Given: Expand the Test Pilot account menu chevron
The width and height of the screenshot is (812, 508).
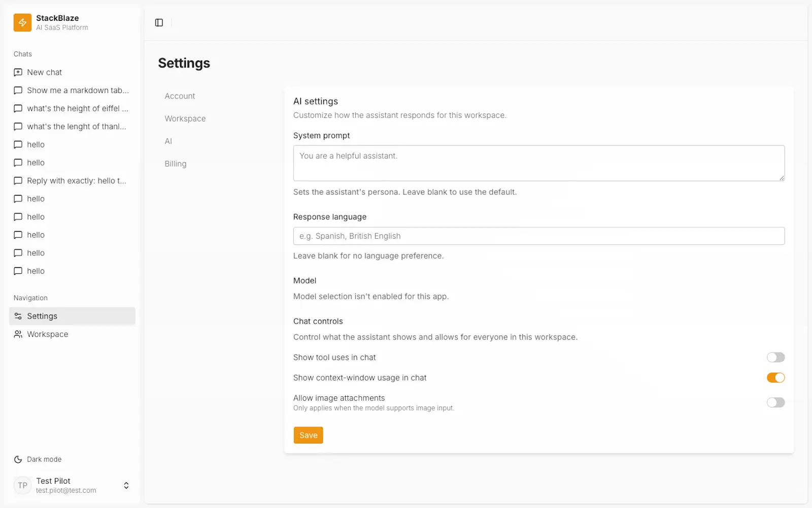Looking at the screenshot, I should [x=126, y=486].
